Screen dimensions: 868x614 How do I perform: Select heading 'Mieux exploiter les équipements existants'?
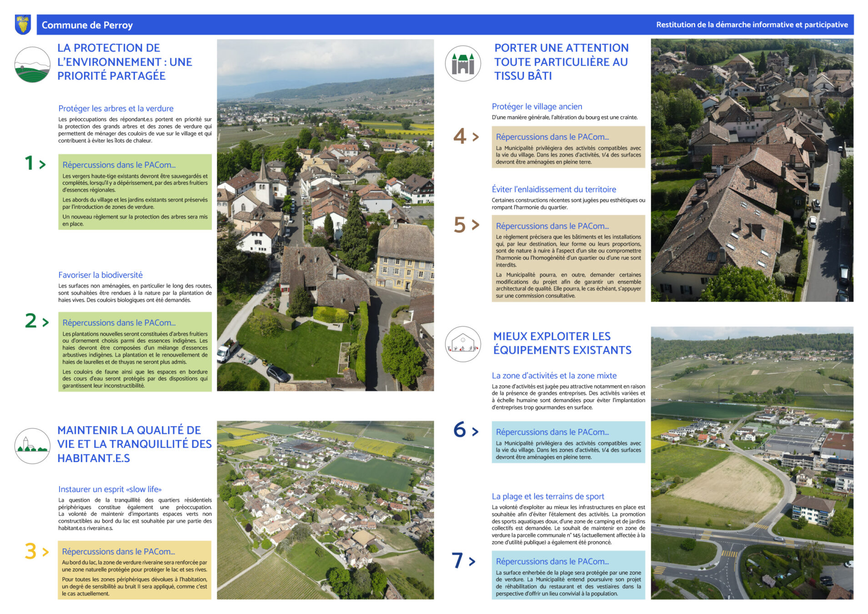(562, 343)
